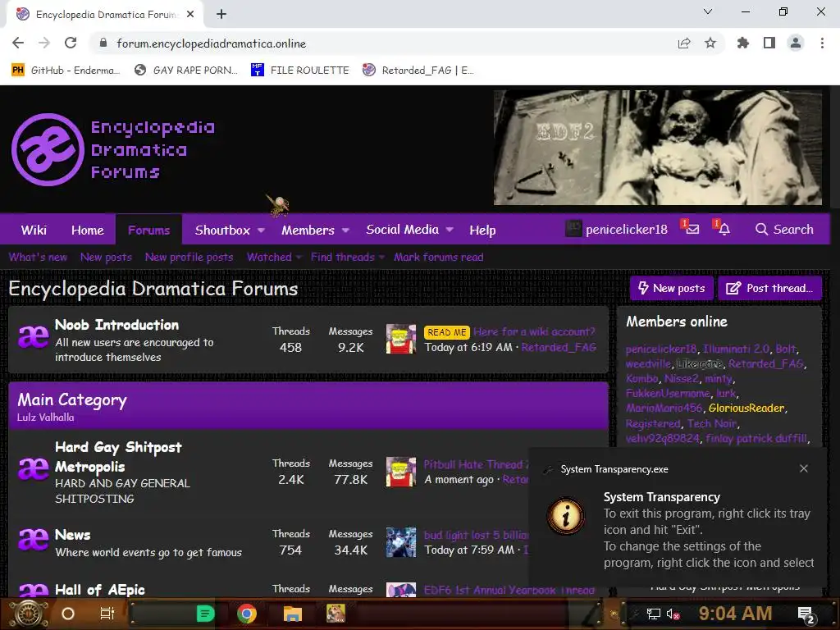
Task: Open the GitHub - Enderma bookmark
Action: point(66,70)
